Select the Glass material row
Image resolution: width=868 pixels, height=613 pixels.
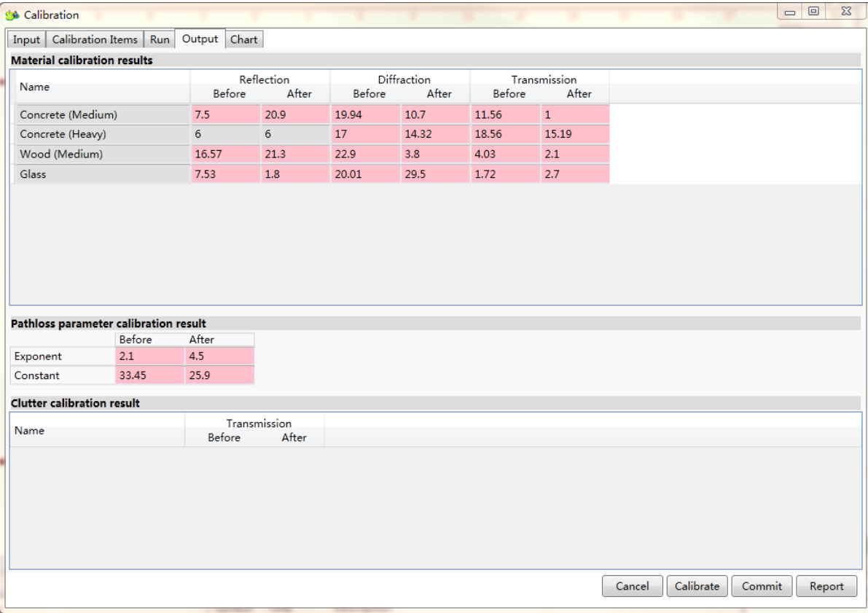point(33,174)
